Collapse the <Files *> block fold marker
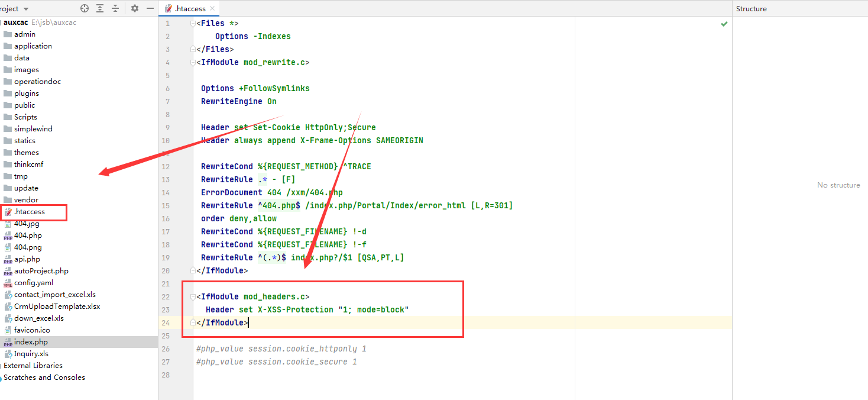The image size is (868, 400). [x=193, y=24]
